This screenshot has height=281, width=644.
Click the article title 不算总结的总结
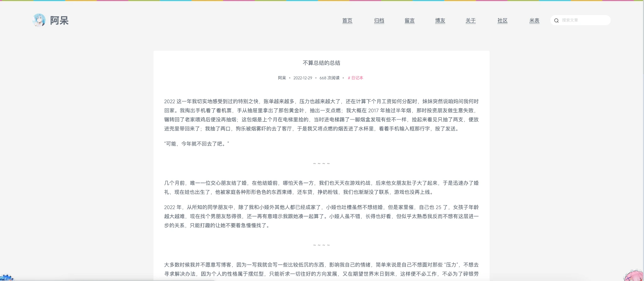tap(321, 63)
